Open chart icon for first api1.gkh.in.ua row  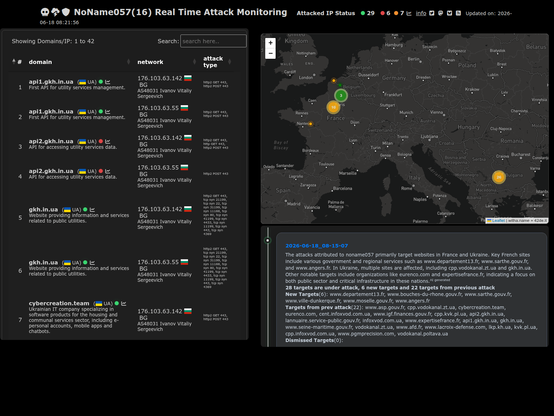[108, 82]
